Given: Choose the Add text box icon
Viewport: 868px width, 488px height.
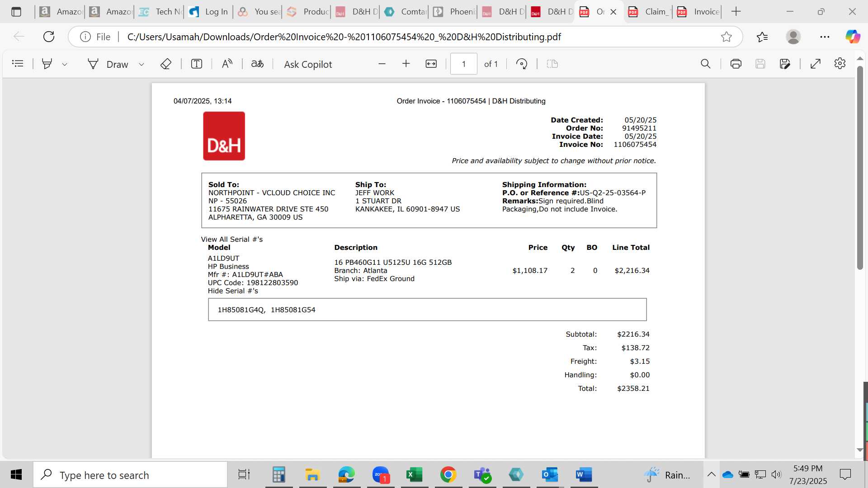Looking at the screenshot, I should (197, 64).
